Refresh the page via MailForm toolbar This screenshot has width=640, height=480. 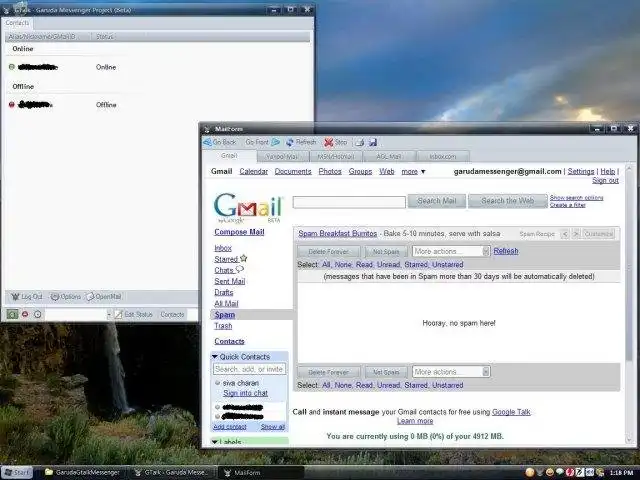tap(301, 142)
